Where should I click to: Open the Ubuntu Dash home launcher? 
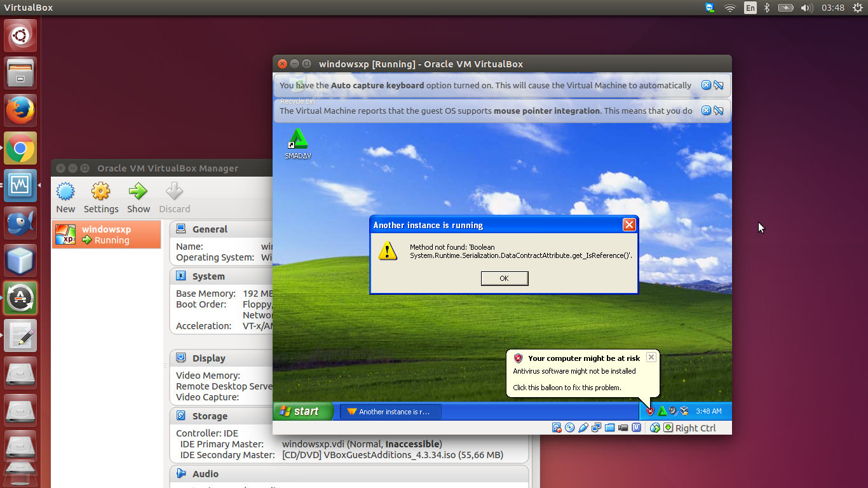pos(20,36)
